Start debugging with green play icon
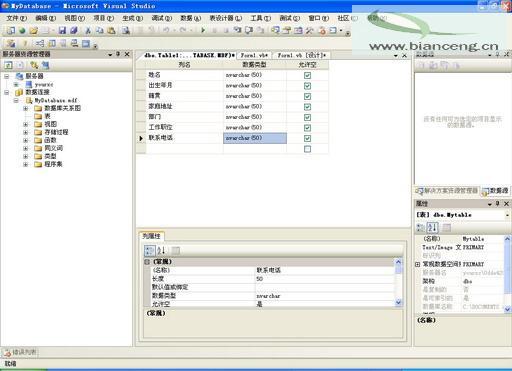512x371 pixels. pos(203,30)
